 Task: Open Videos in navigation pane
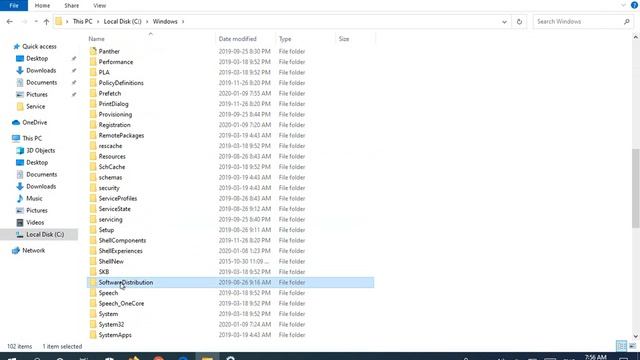pyautogui.click(x=35, y=222)
